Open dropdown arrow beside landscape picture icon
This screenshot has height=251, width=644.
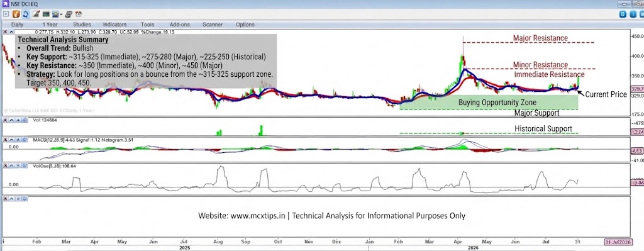(x=61, y=14)
